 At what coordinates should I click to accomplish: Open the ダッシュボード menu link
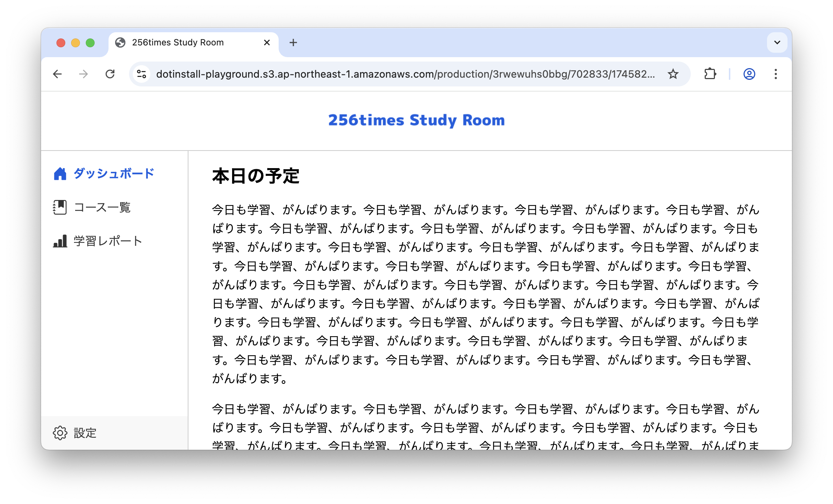114,174
